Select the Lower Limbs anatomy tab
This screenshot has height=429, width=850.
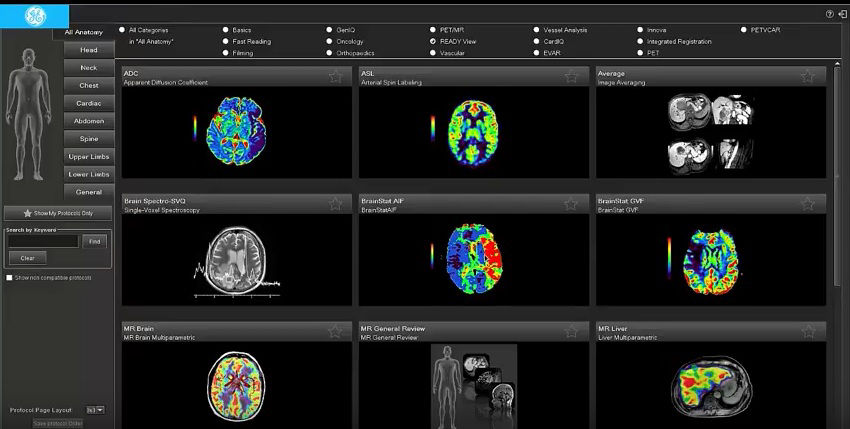point(89,175)
